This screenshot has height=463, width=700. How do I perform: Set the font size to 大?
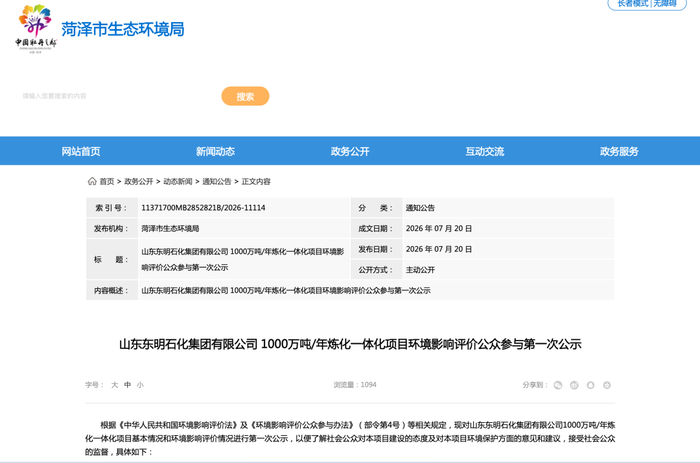point(115,385)
